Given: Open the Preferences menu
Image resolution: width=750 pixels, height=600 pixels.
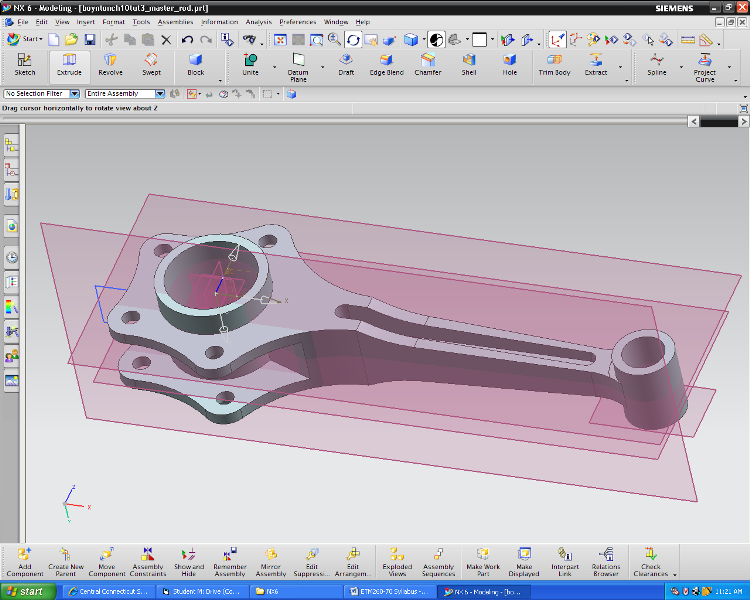Looking at the screenshot, I should pyautogui.click(x=297, y=21).
